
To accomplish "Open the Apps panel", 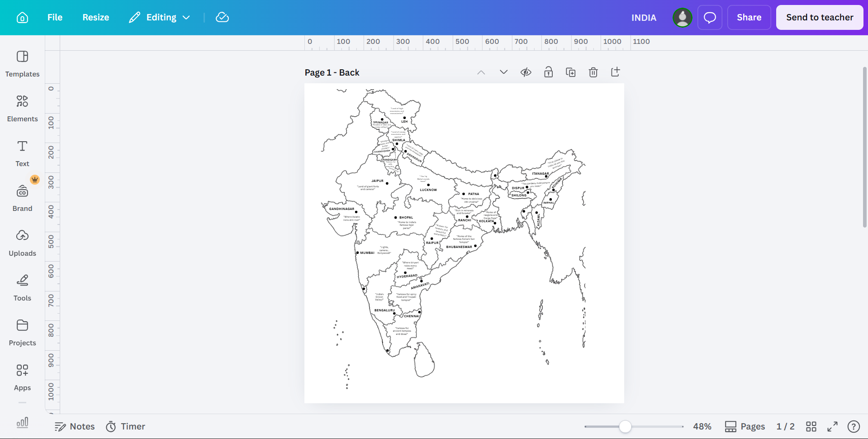I will (22, 377).
